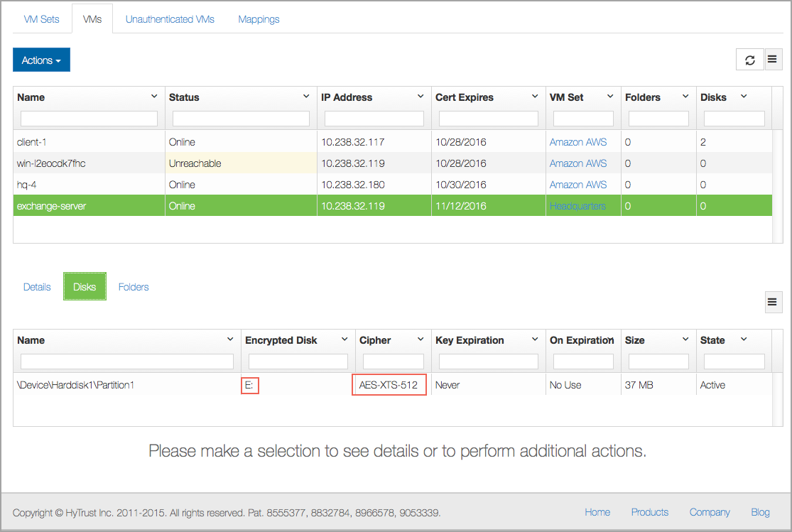Click IP address 10.238.32.117
The width and height of the screenshot is (792, 532).
tap(352, 142)
